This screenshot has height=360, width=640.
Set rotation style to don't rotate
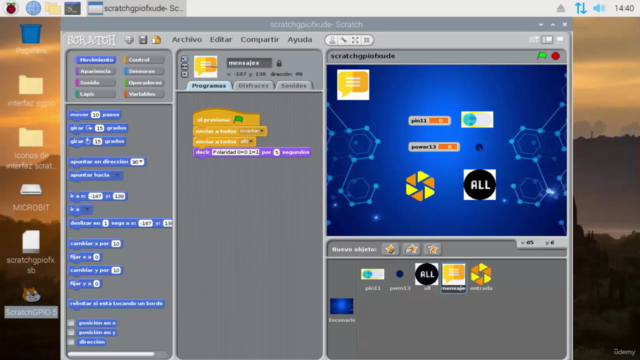click(x=184, y=74)
